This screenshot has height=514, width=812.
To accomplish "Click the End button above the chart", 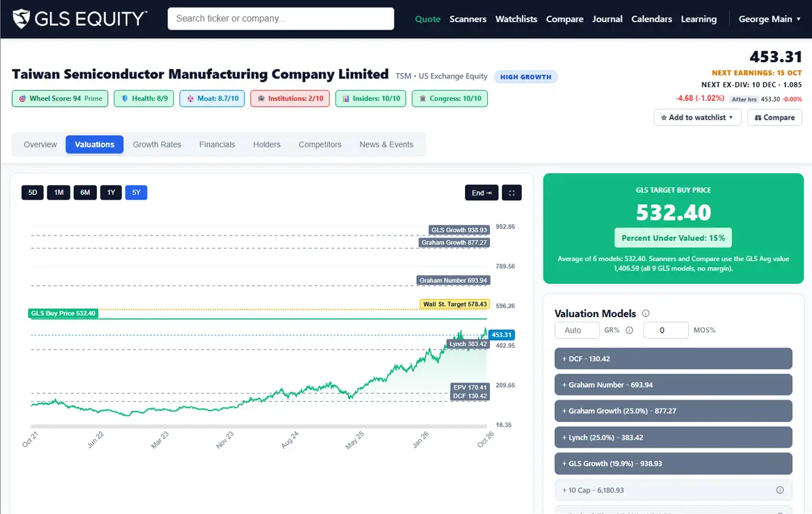I will (x=482, y=193).
